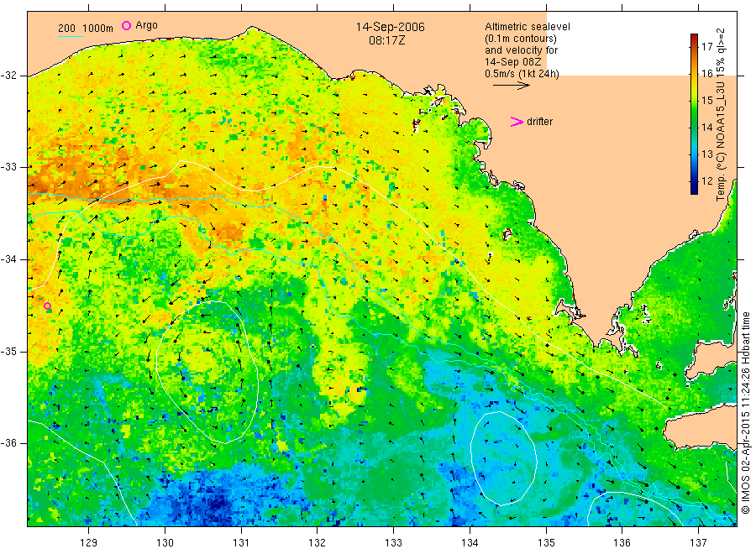Viewport: 756px width, 554px height.
Task: Click the Argo float marker near 128.5°E
Action: 47,306
